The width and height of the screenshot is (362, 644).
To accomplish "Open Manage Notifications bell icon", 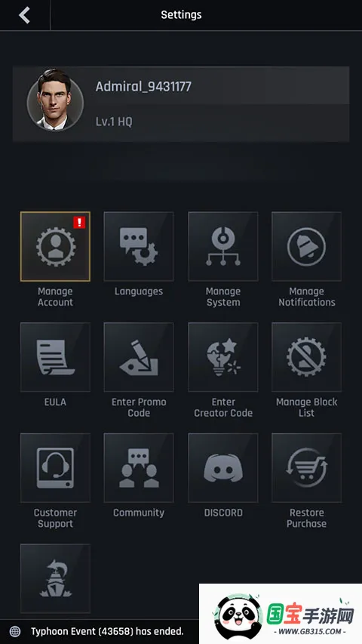I will [x=307, y=246].
